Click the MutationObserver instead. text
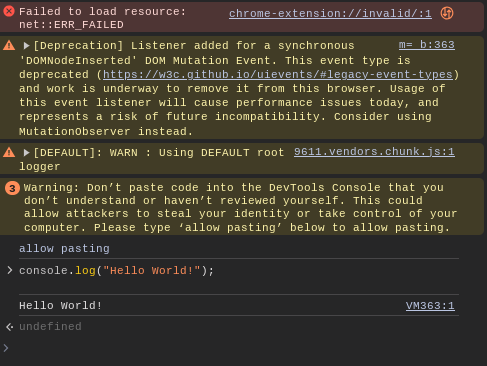Image resolution: width=487 pixels, height=366 pixels. (x=106, y=132)
